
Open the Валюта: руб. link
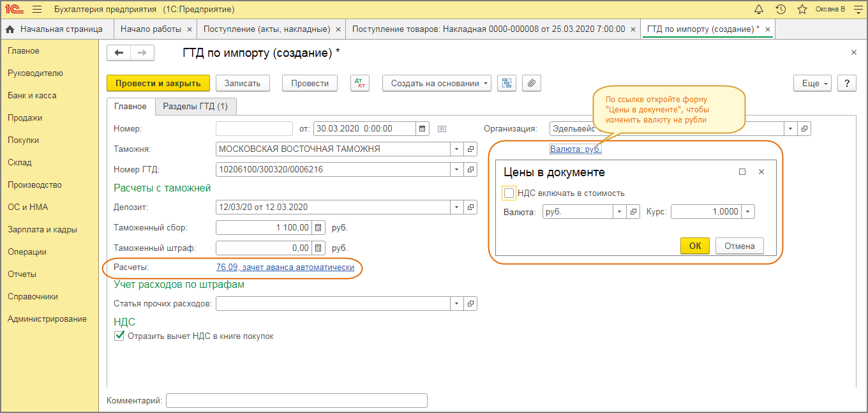(x=576, y=149)
